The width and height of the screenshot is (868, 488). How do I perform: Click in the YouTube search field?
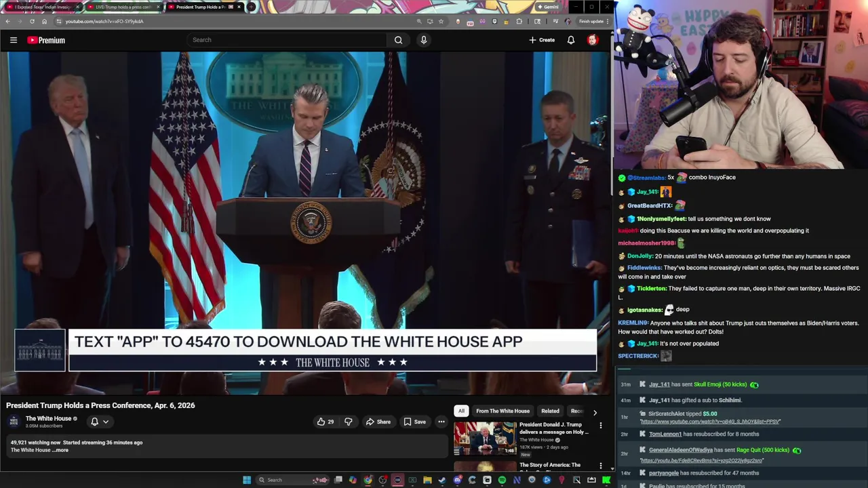[x=288, y=40]
